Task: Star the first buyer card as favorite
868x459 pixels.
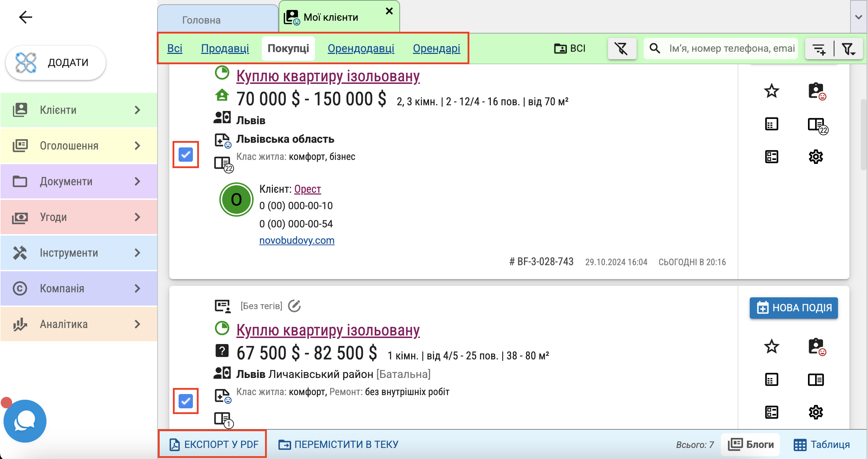Action: (772, 91)
